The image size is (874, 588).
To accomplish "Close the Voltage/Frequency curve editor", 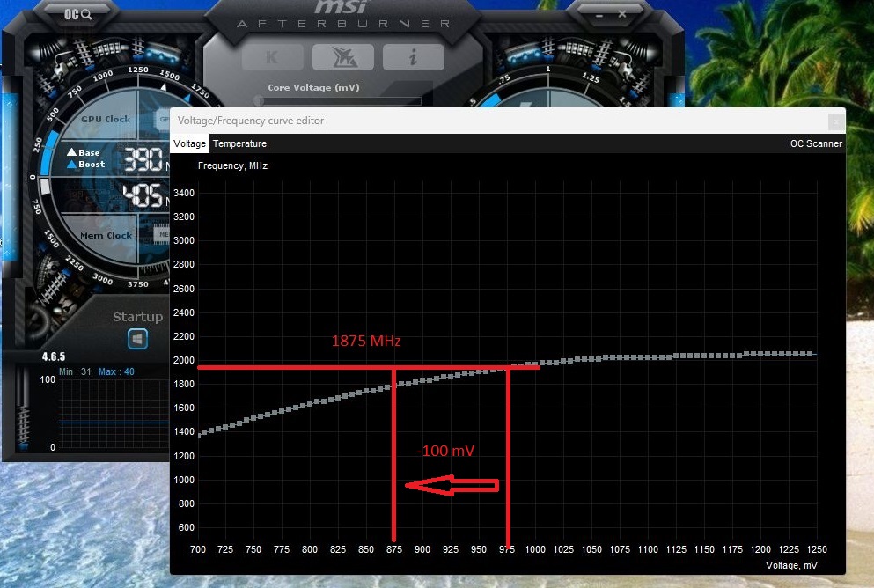I will (835, 121).
